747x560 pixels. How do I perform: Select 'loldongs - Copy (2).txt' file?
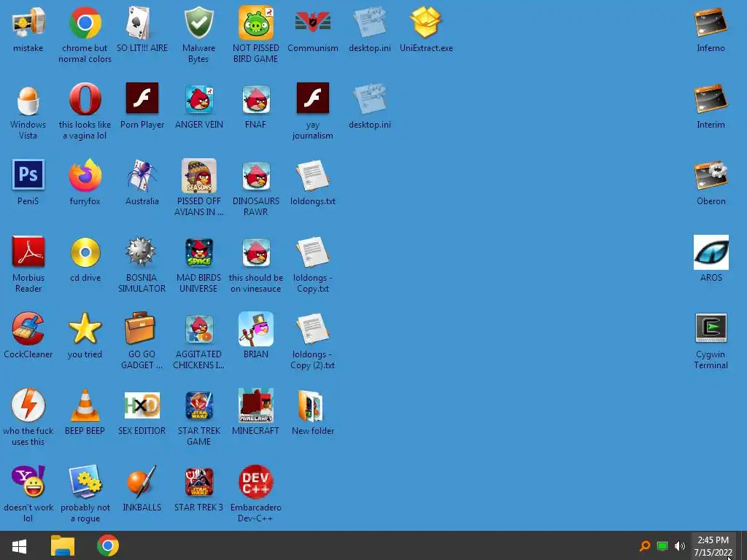coord(312,329)
